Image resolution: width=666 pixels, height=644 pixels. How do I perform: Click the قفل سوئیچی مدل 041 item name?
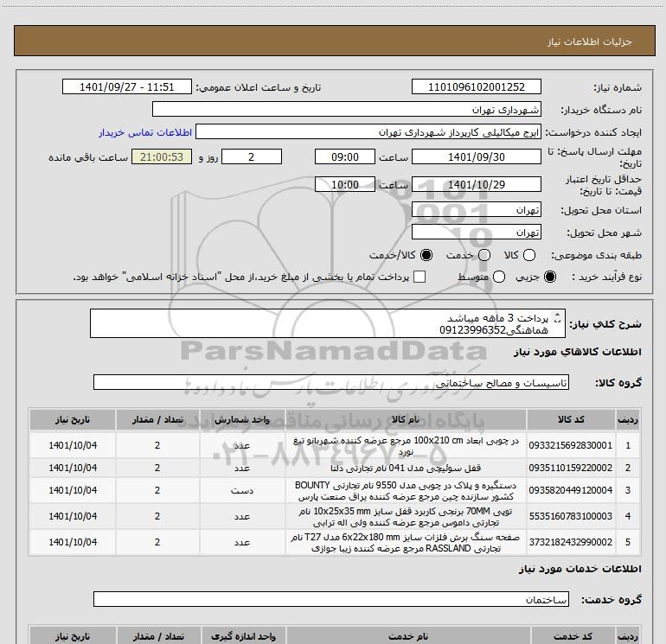tap(406, 468)
